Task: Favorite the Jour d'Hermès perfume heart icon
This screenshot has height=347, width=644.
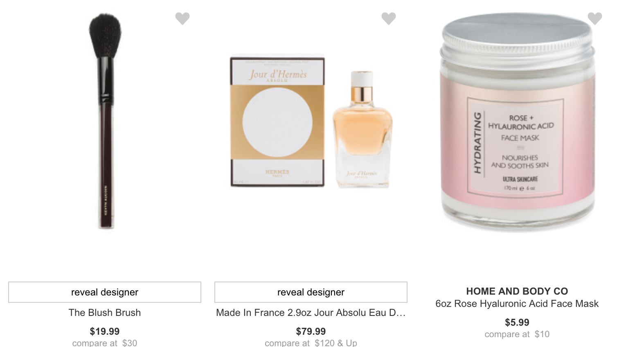Action: pyautogui.click(x=389, y=18)
